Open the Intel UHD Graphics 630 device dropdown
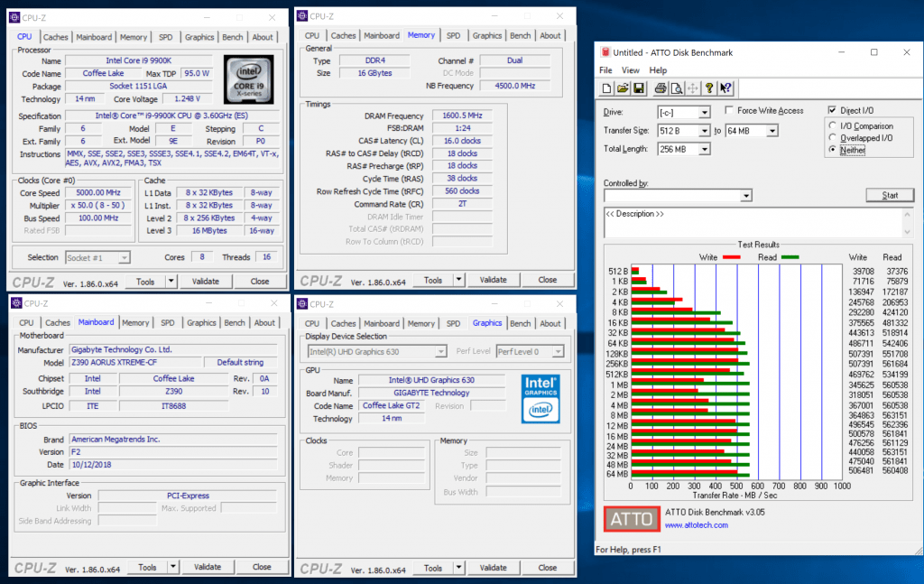 (440, 352)
